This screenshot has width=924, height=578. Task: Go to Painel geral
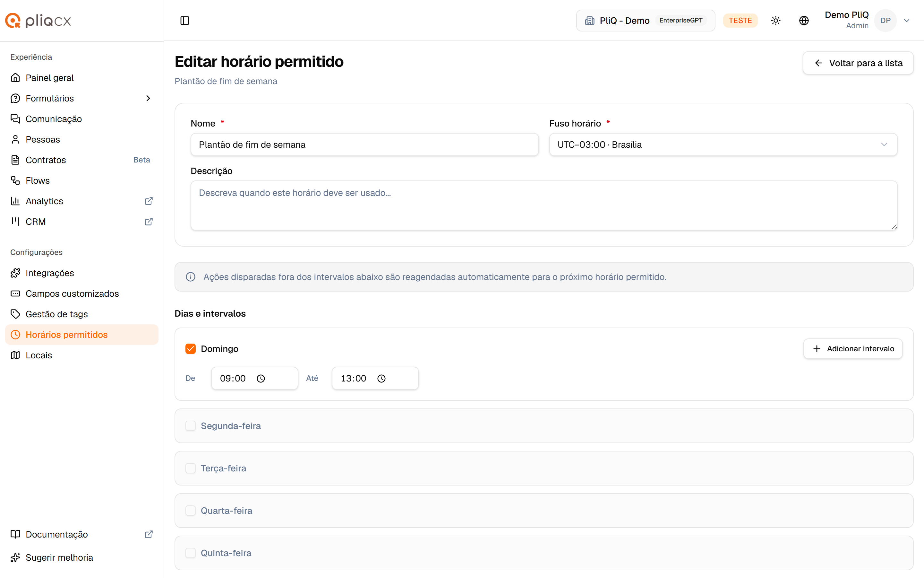82,78
